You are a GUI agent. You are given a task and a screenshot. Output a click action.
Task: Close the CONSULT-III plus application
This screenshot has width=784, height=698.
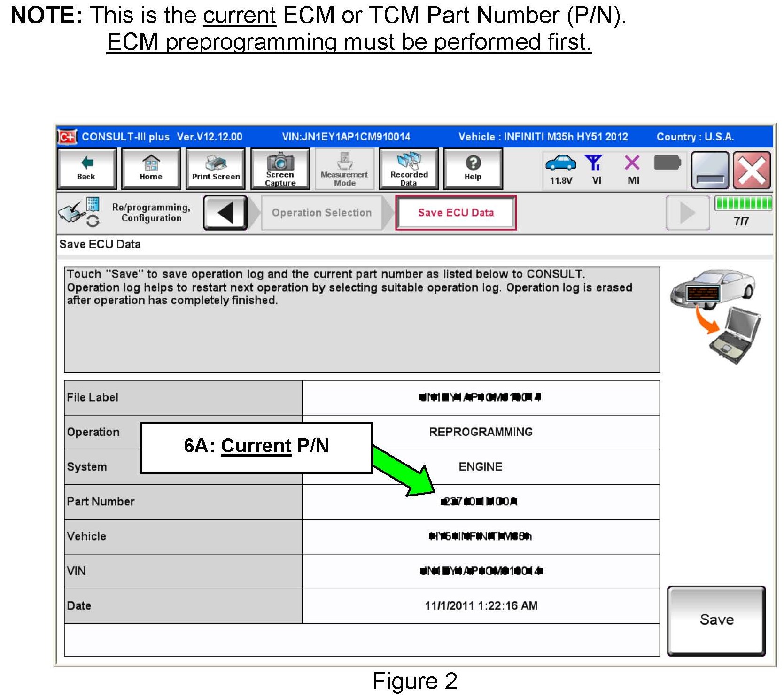752,170
